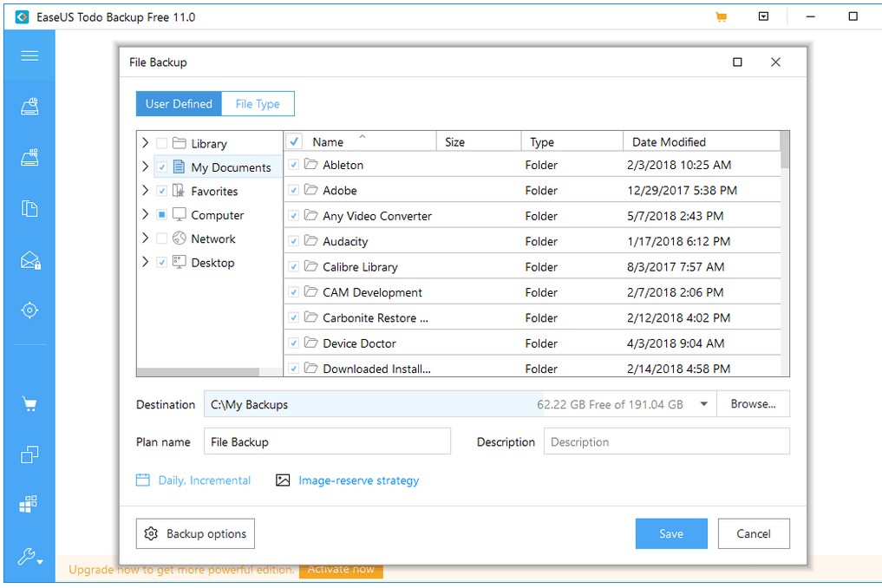Uncheck the My Documents checkbox

161,167
